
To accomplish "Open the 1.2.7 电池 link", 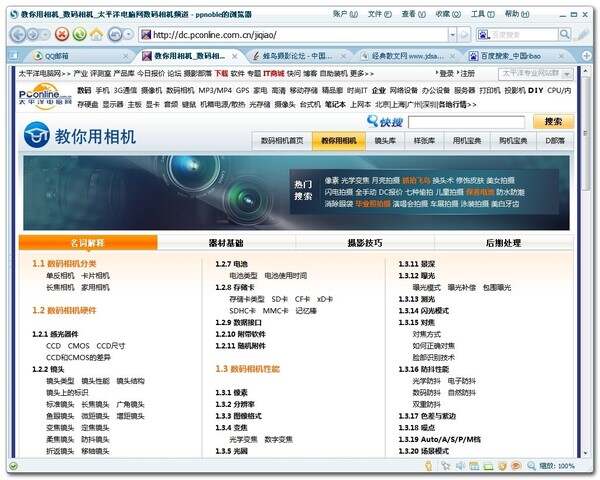I will tap(232, 264).
